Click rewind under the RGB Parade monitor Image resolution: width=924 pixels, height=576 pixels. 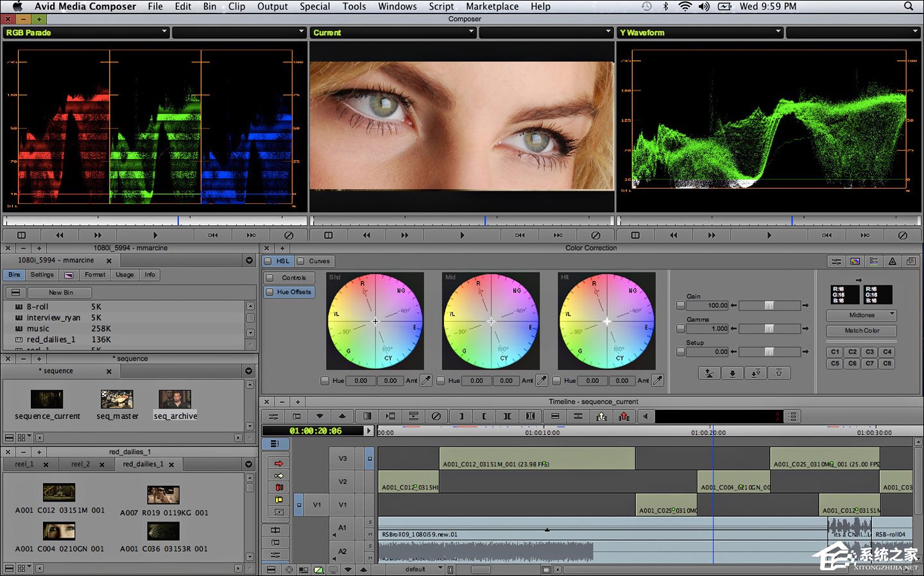click(x=60, y=235)
